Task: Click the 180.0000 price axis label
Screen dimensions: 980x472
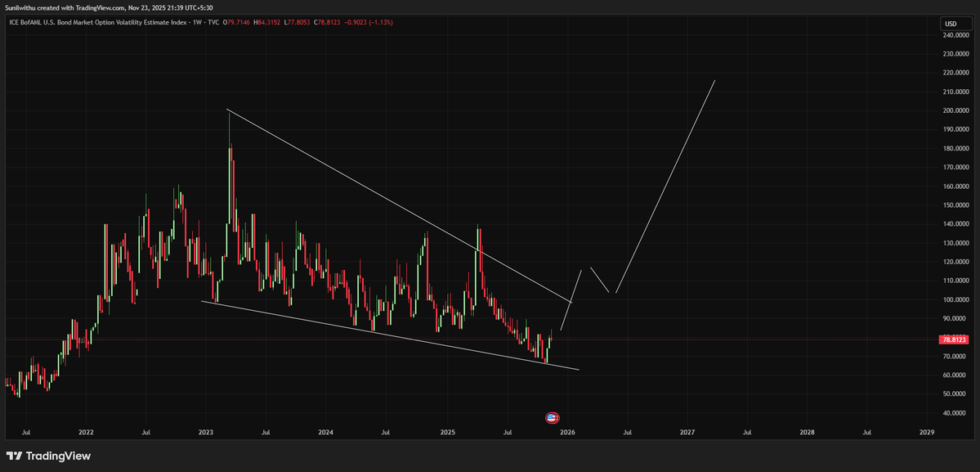Action: pos(955,149)
